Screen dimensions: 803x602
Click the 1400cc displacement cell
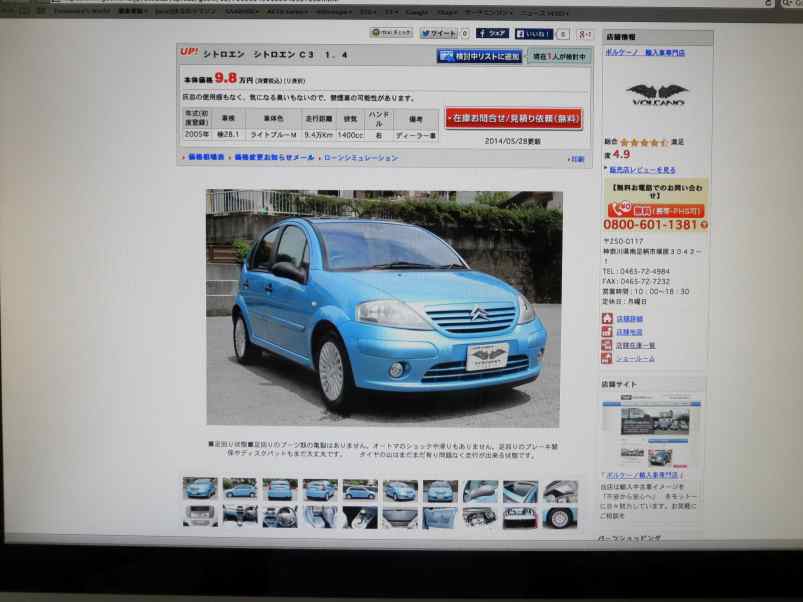click(x=350, y=135)
